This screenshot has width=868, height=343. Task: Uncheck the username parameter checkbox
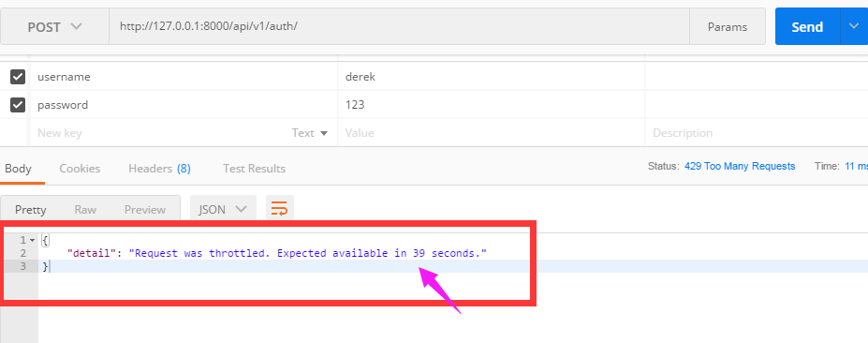click(x=18, y=77)
